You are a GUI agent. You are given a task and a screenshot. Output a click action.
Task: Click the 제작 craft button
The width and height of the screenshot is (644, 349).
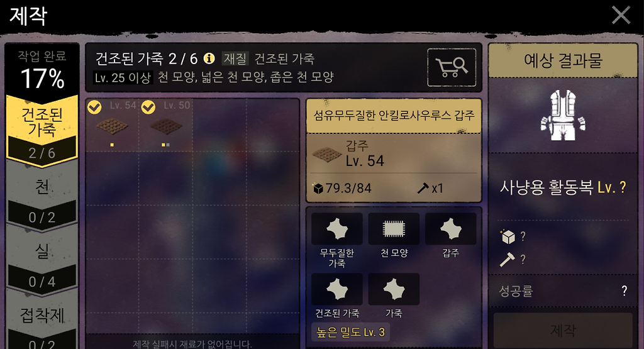(563, 330)
